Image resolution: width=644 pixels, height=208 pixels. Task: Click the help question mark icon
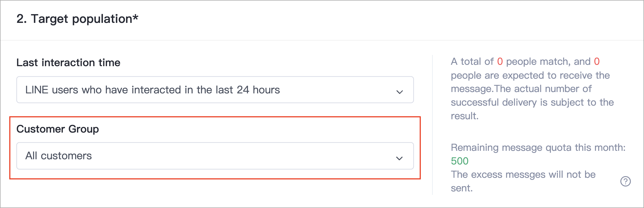pyautogui.click(x=625, y=181)
